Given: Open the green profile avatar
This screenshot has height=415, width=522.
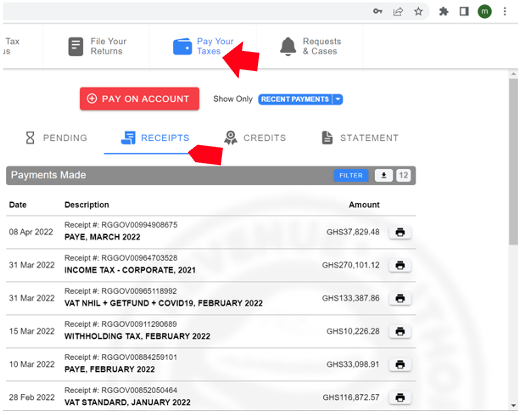Looking at the screenshot, I should point(484,12).
